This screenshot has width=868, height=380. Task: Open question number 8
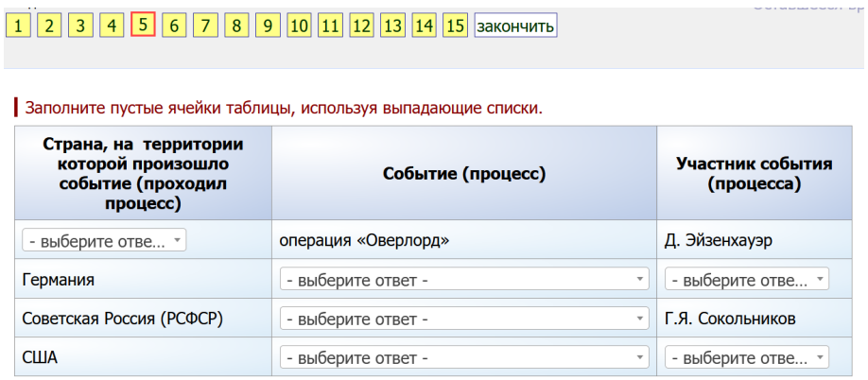pos(235,26)
